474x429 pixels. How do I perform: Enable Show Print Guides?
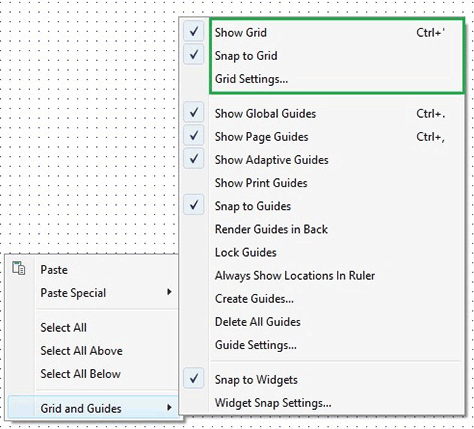point(261,183)
